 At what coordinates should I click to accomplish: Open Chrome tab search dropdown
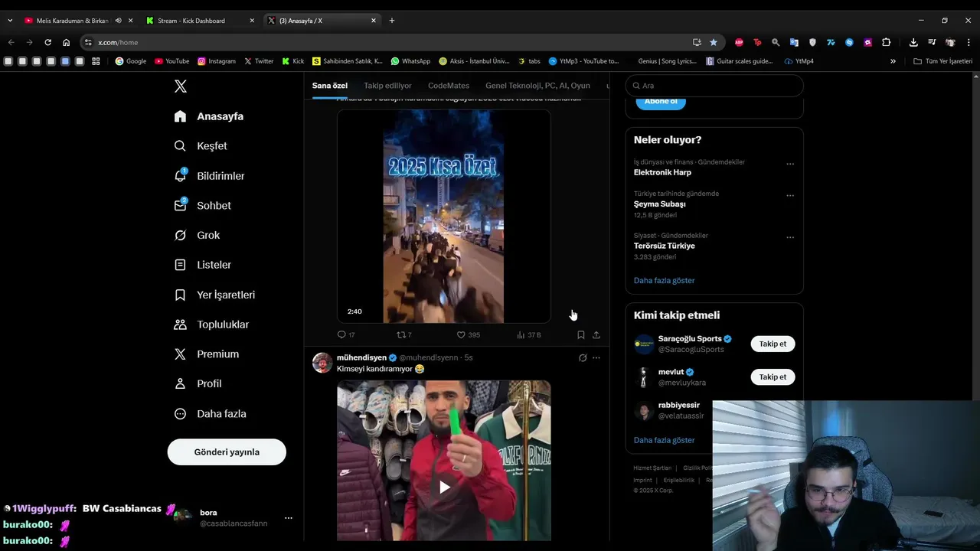pyautogui.click(x=10, y=21)
